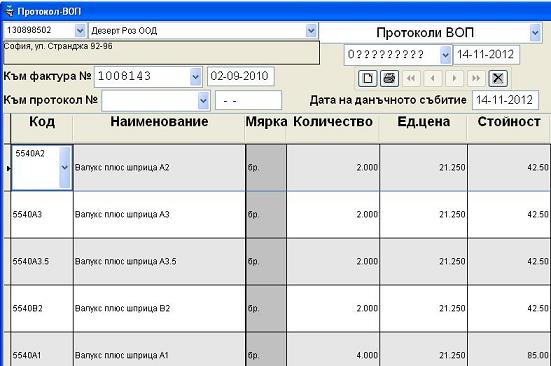Click the X delete/close toolbar button

(498, 78)
